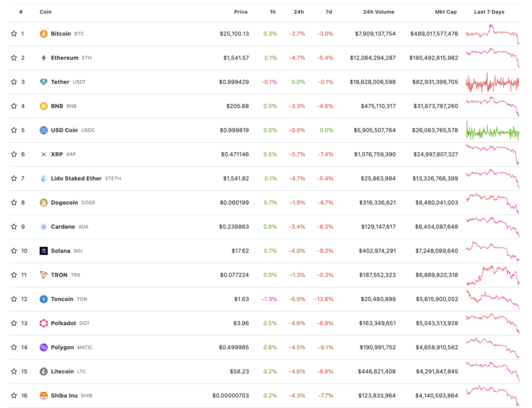Click the Lido Staked Ether name
Viewport: 532px width, 408px height.
[x=76, y=178]
